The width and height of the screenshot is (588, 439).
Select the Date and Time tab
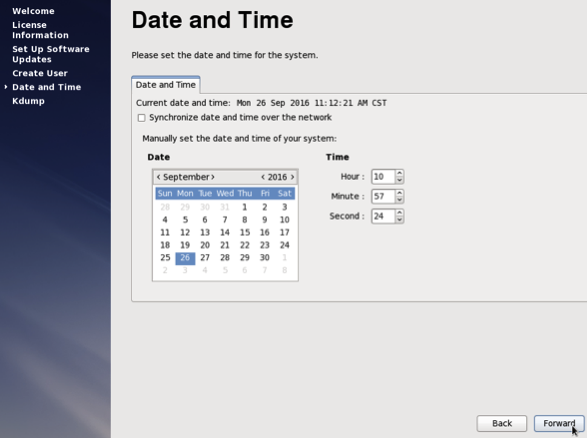pos(165,85)
